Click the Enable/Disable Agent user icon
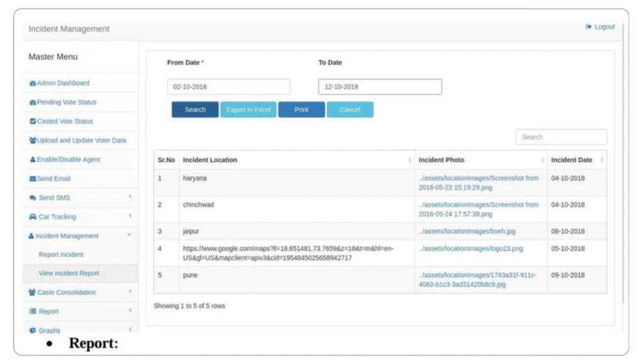 [x=33, y=160]
